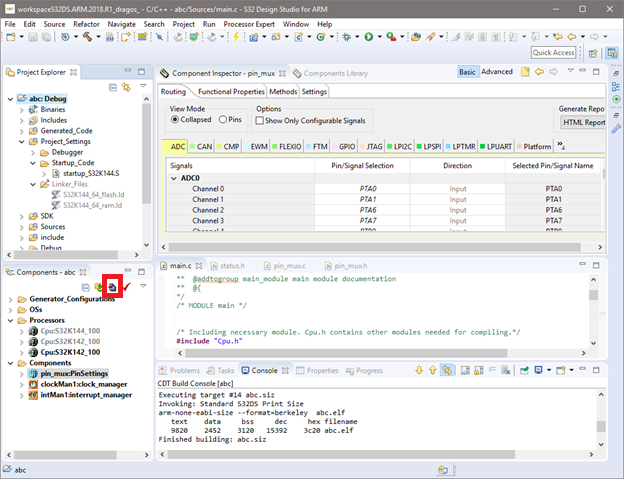Toggle Link with Editor in Project Explorer
The image size is (624, 479).
(126, 87)
